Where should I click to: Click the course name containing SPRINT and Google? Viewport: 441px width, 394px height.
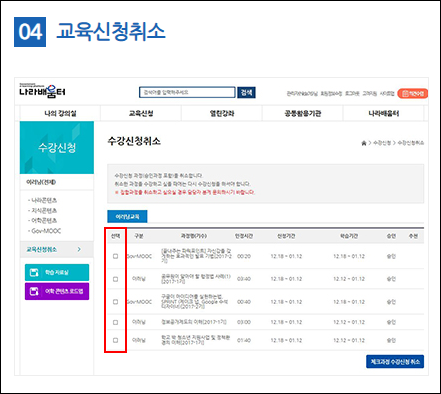195,302
